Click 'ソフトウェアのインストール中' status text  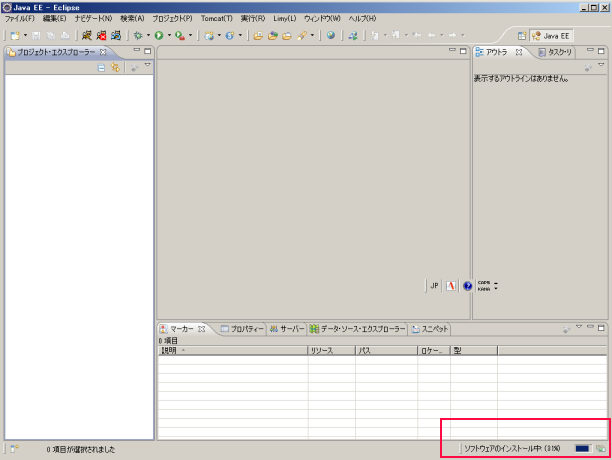pyautogui.click(x=512, y=449)
